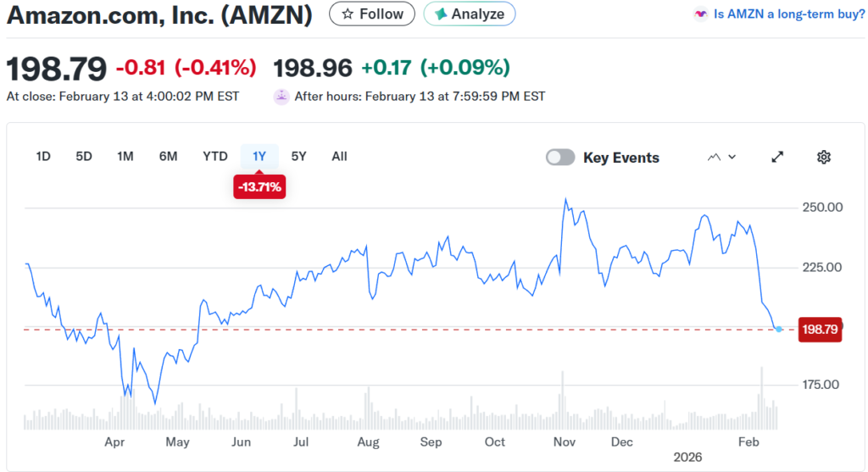Open chart settings gear icon
Screen dimensions: 868x472
[x=823, y=157]
